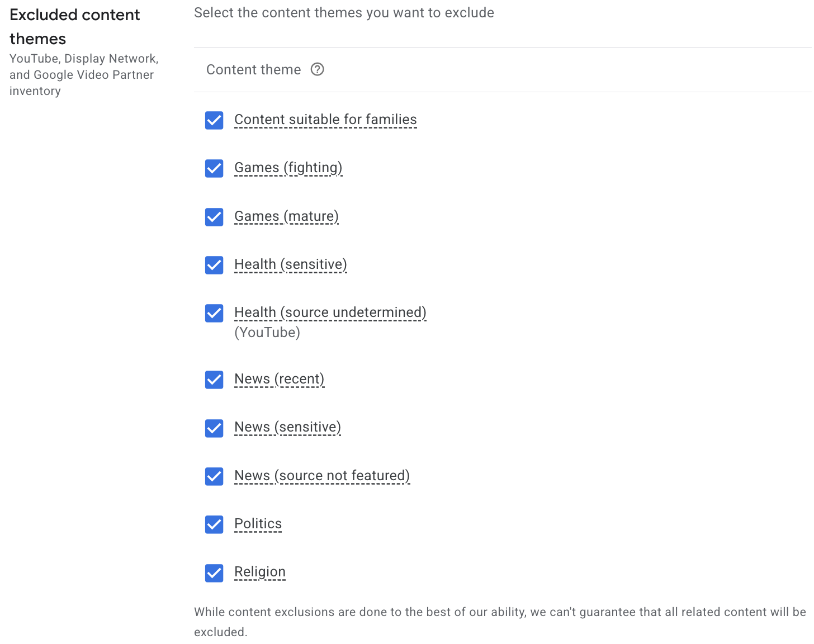Uncheck Health (source undetermined) exclusion

214,313
